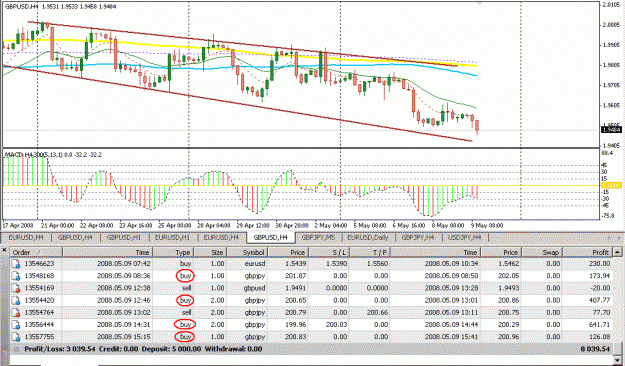Viewport: 625px width, 366px height.
Task: Click the take profit value 1.5560
Action: [377, 264]
